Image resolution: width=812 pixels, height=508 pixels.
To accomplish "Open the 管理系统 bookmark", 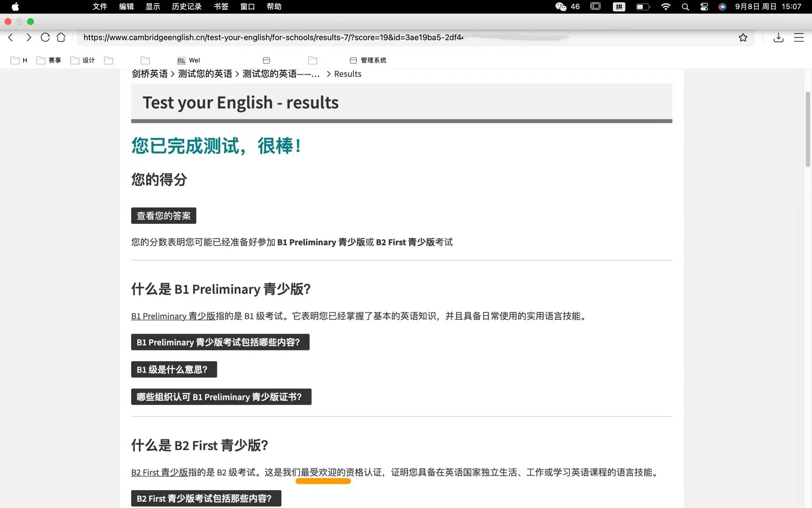I will coord(368,60).
